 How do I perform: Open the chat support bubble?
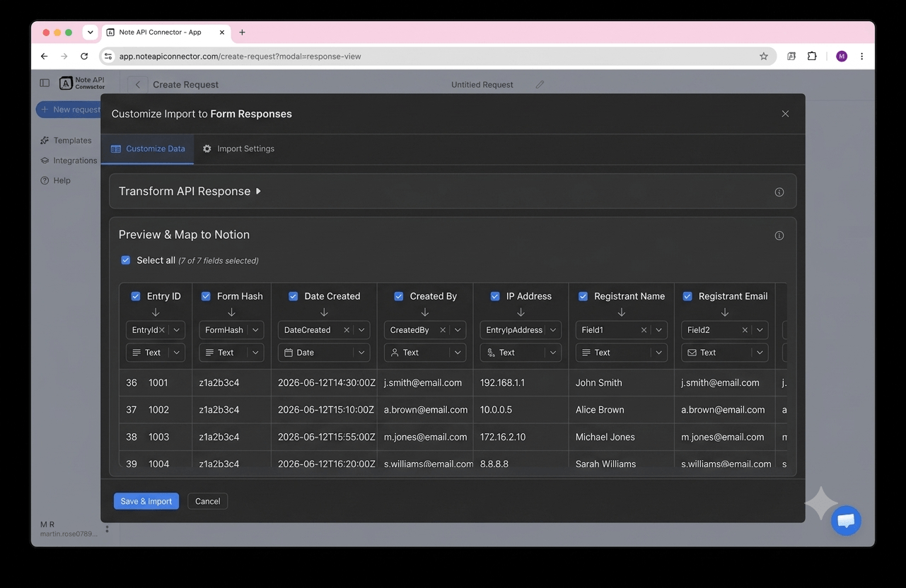[x=846, y=521]
